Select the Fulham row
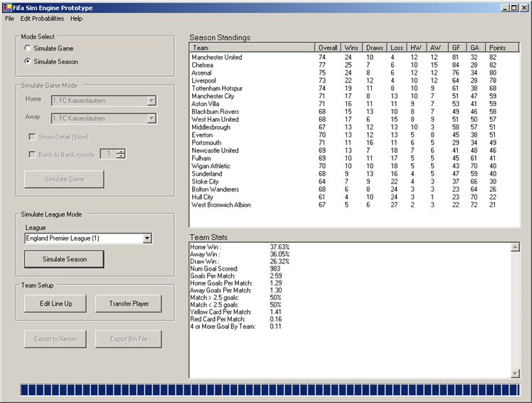The width and height of the screenshot is (532, 403). (354, 158)
